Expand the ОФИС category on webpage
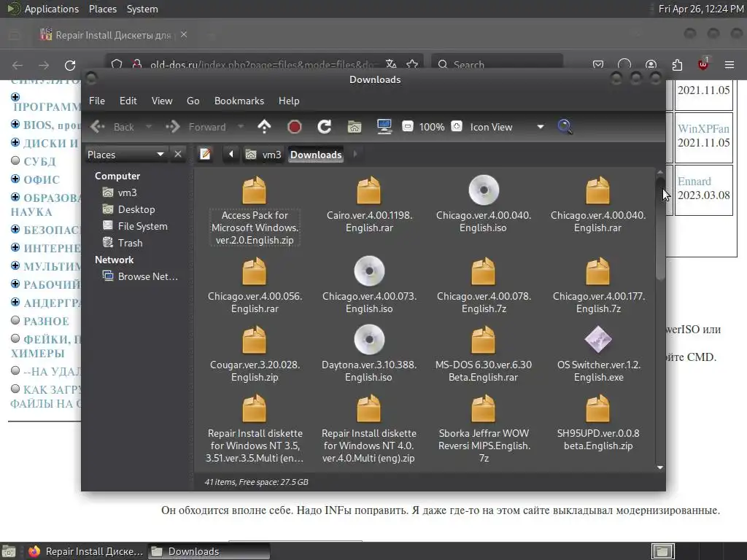Viewport: 747px width, 560px height. point(15,179)
